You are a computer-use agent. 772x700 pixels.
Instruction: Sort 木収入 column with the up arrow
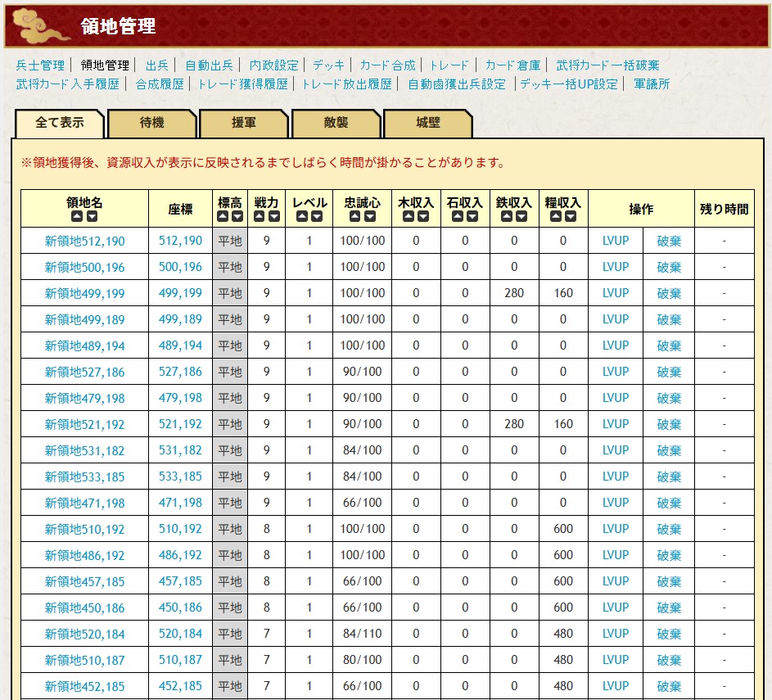coord(409,217)
